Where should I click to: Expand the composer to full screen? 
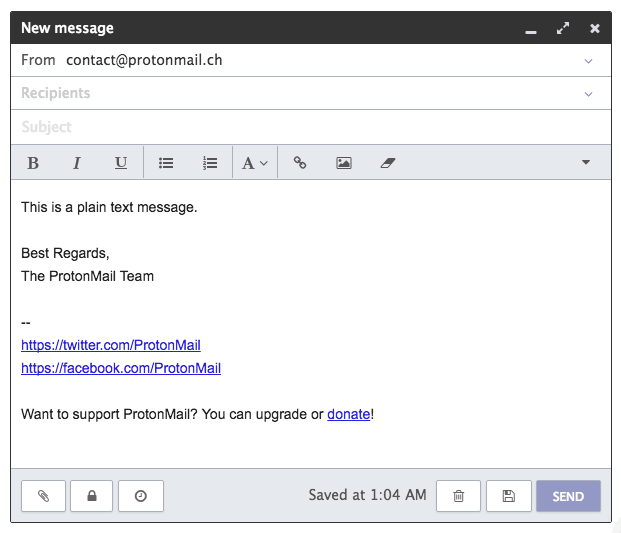click(x=563, y=28)
